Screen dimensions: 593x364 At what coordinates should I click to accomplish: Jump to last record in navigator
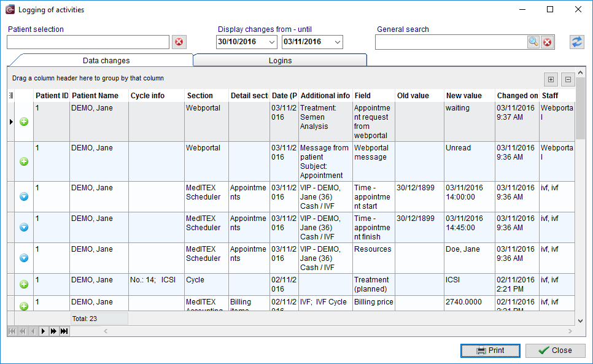64,331
